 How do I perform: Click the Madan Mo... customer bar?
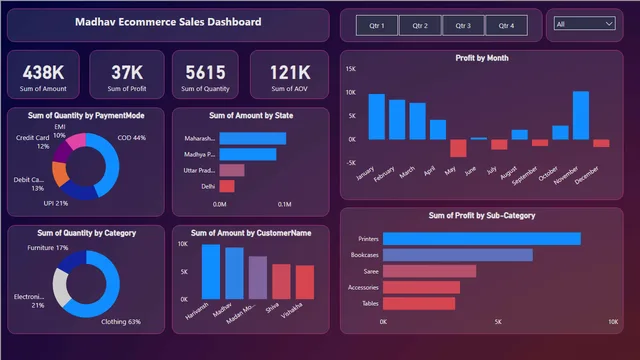[258, 278]
